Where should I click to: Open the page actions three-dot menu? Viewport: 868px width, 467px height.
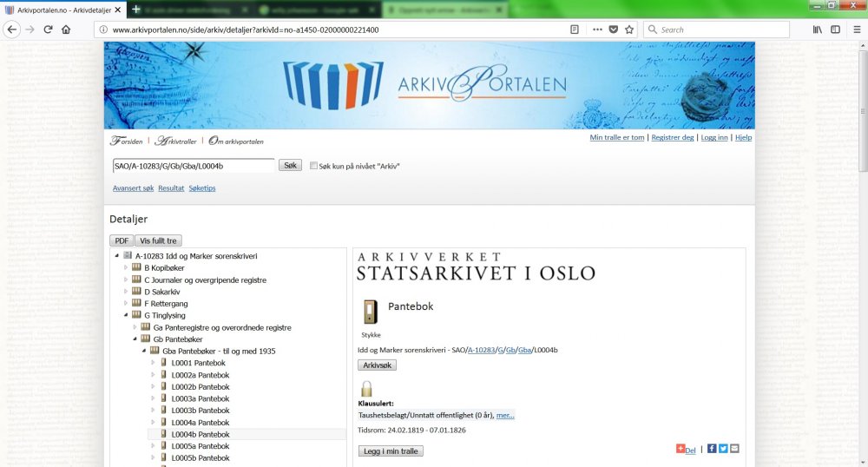[597, 30]
